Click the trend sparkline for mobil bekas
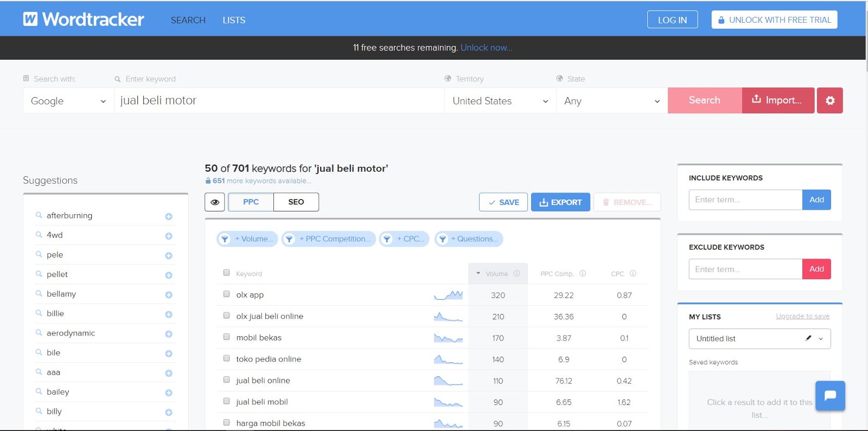Screen dimensions: 868x431 [448, 338]
